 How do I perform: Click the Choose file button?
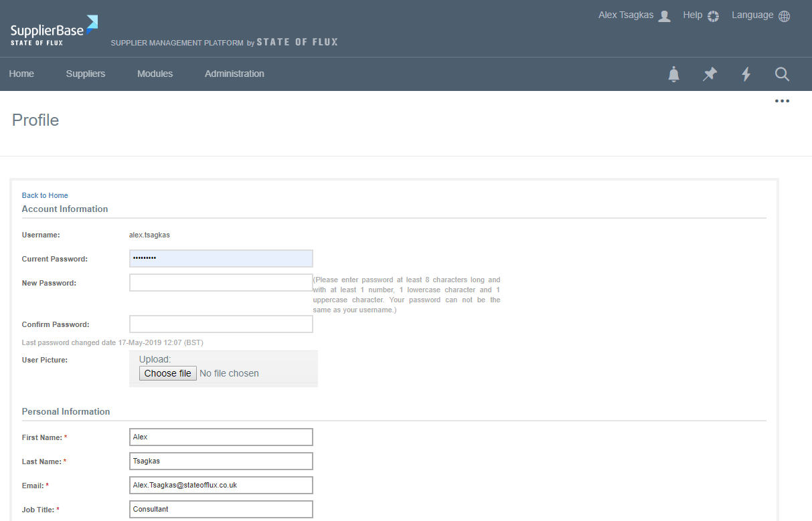pyautogui.click(x=167, y=373)
